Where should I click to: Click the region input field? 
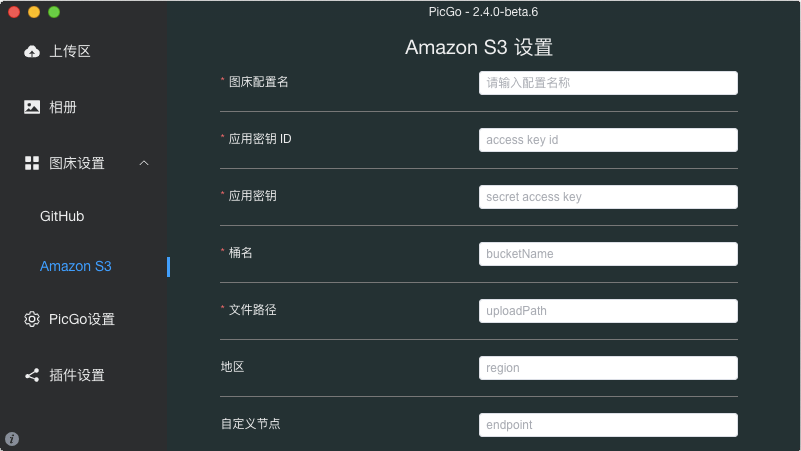(x=608, y=368)
